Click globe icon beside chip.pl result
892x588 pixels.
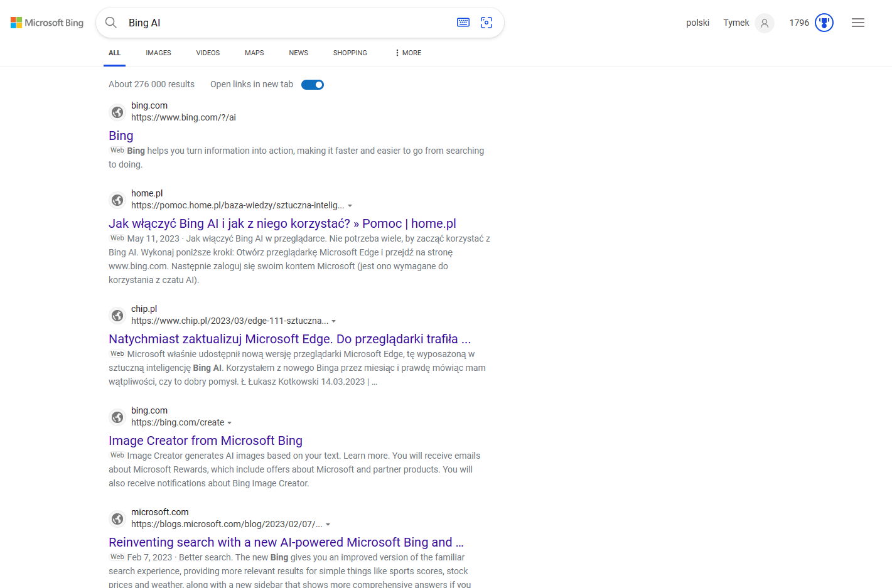click(x=117, y=316)
